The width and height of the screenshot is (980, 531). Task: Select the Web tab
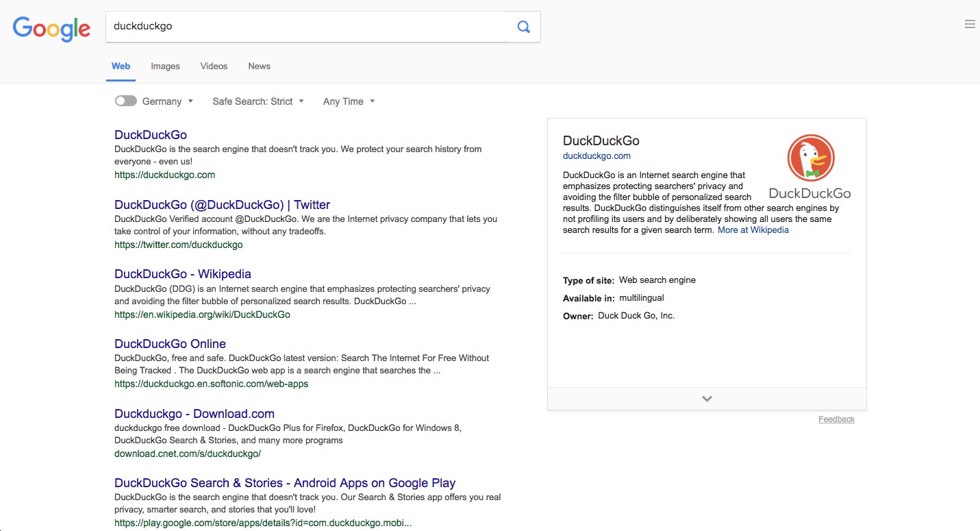(121, 66)
